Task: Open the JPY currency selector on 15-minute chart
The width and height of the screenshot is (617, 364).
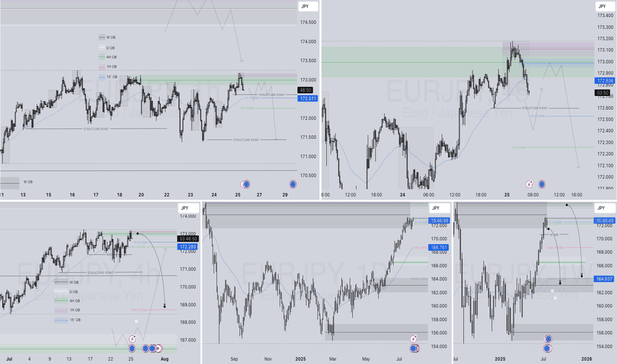Action: [605, 7]
